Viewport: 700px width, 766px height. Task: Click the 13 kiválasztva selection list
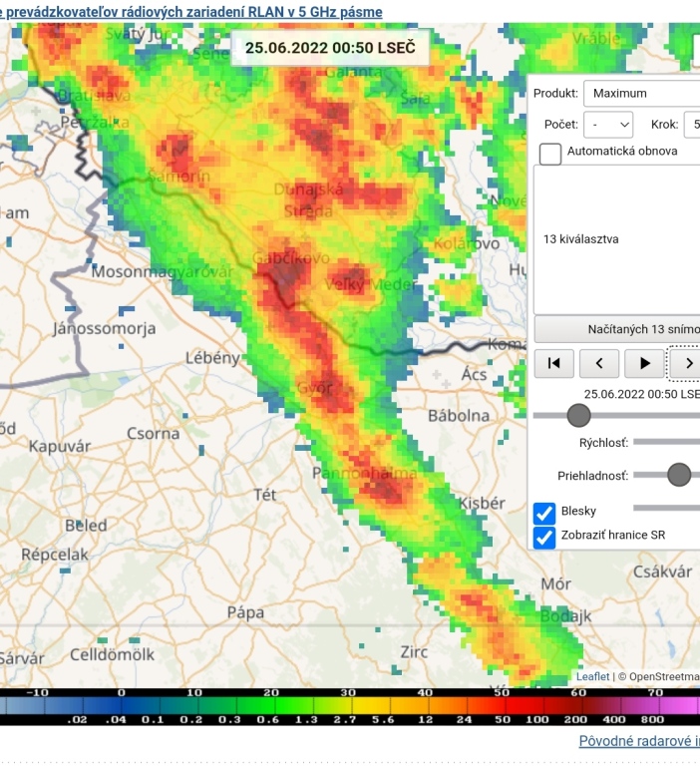tap(616, 239)
